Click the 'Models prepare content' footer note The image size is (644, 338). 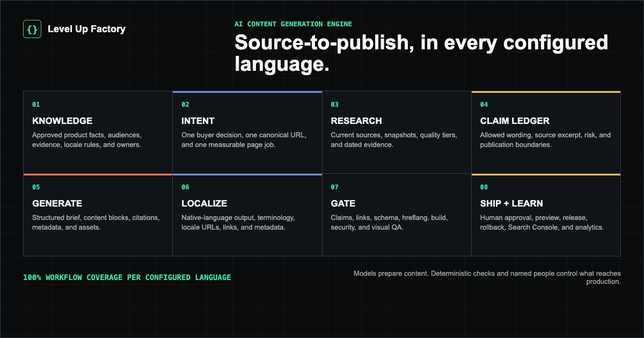coord(487,277)
